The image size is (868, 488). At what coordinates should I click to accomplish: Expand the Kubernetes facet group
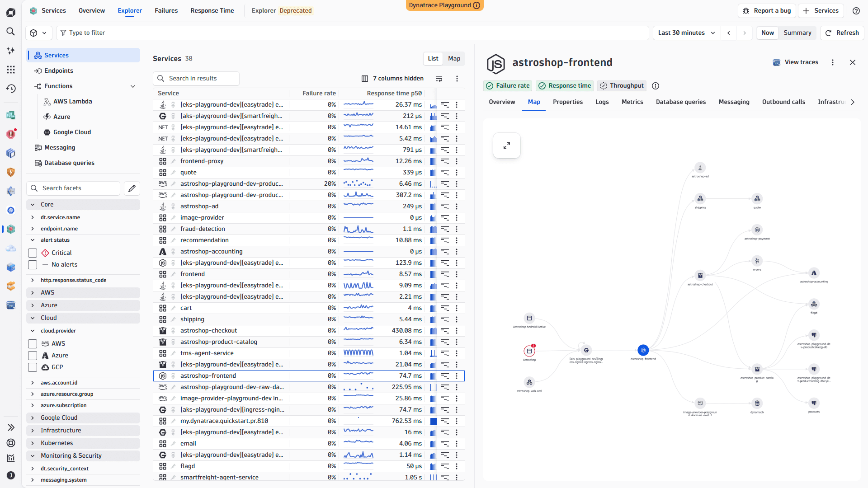[x=83, y=443]
